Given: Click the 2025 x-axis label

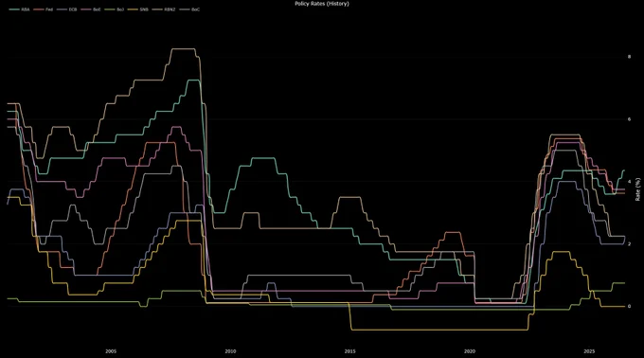Looking at the screenshot, I should (x=589, y=351).
